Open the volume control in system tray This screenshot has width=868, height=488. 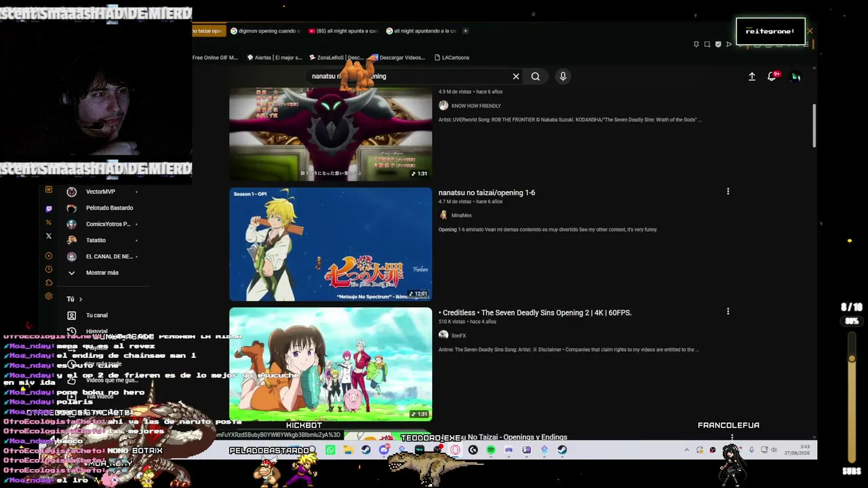pyautogui.click(x=774, y=450)
